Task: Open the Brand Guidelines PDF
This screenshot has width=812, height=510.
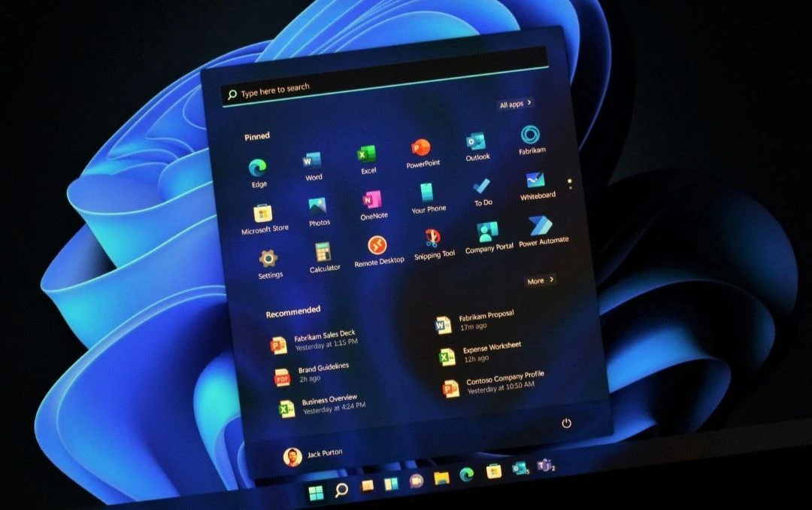Action: (312, 374)
